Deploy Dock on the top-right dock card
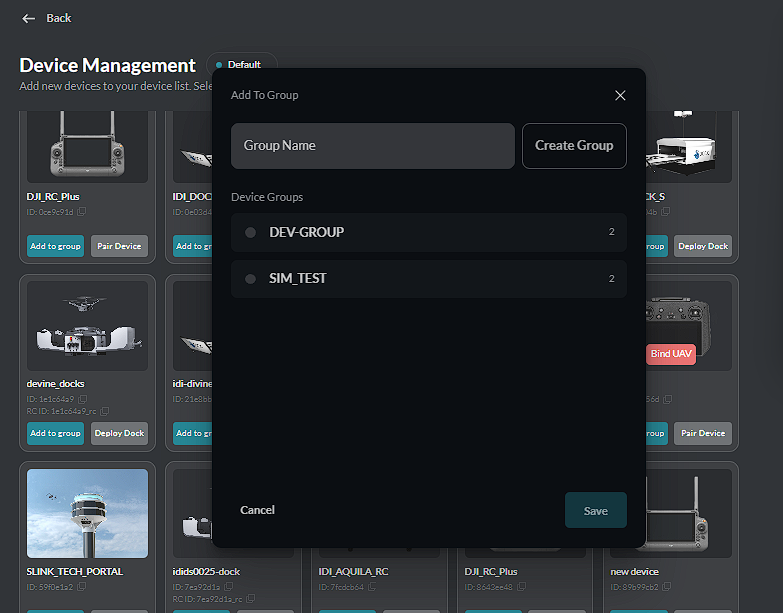The height and width of the screenshot is (613, 783). click(703, 246)
